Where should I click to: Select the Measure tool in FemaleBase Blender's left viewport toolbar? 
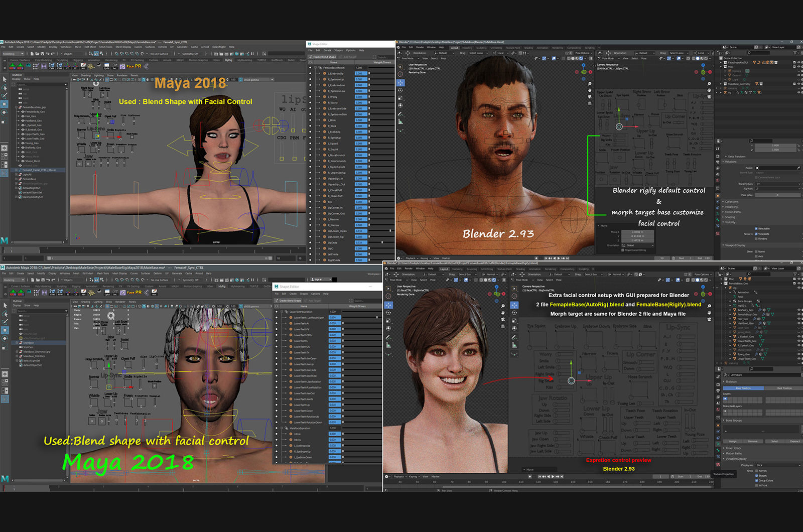[x=388, y=345]
